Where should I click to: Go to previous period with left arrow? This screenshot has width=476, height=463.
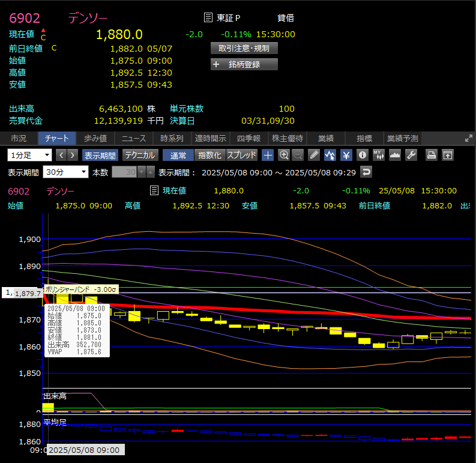(x=61, y=156)
